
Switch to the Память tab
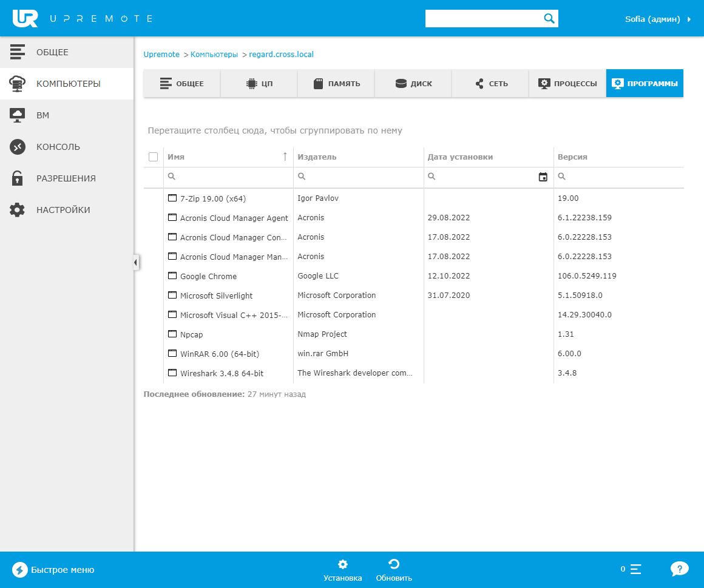[336, 84]
